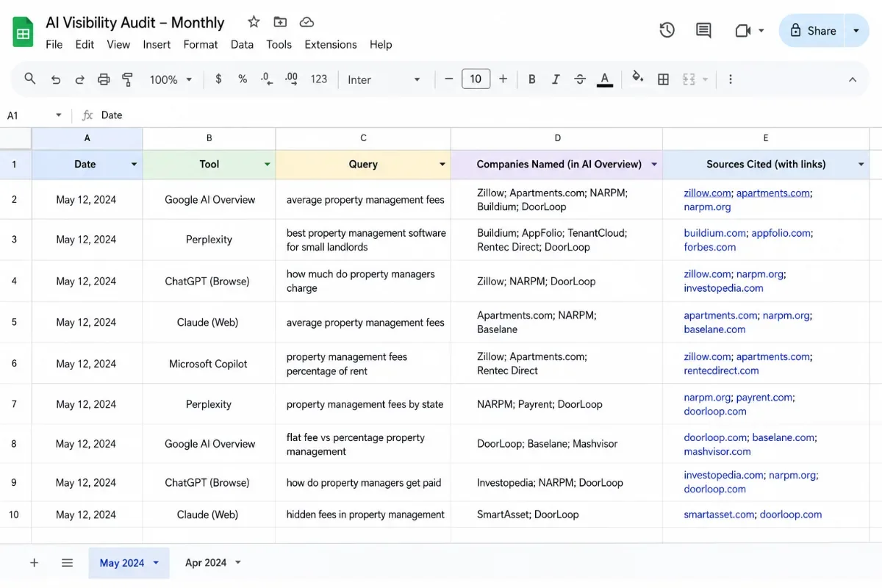Click the move to folder icon
Screen dimensions: 882x588
coord(280,22)
